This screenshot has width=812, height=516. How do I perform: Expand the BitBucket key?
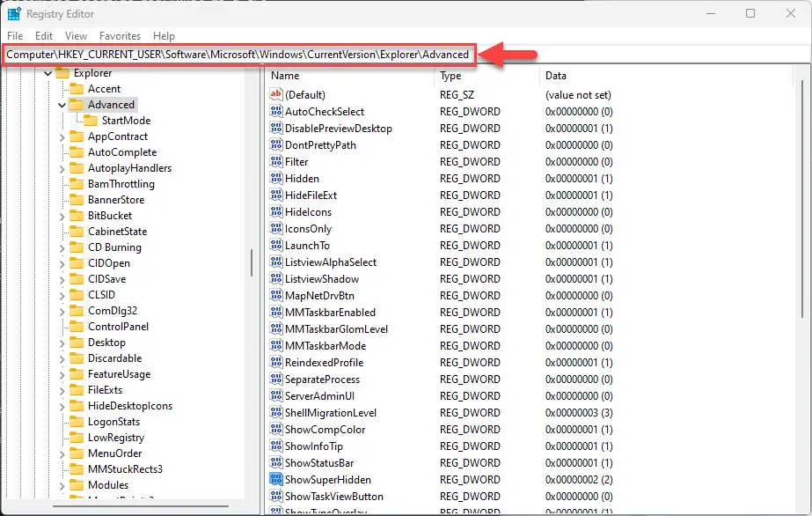click(x=62, y=217)
